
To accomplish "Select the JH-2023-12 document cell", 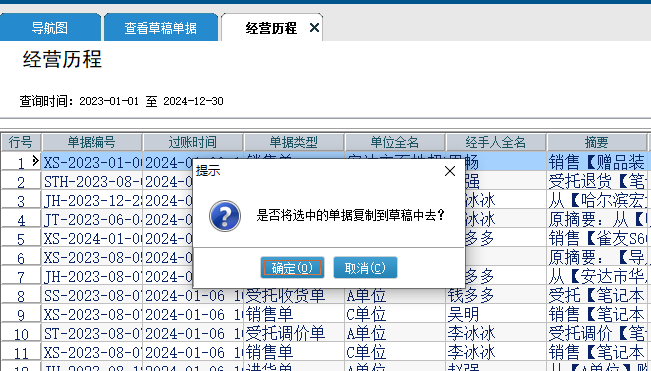I will tap(92, 200).
